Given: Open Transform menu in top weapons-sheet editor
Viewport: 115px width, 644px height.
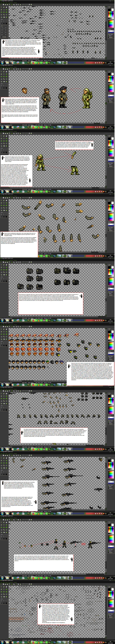Looking at the screenshot, I should tap(11, 3).
